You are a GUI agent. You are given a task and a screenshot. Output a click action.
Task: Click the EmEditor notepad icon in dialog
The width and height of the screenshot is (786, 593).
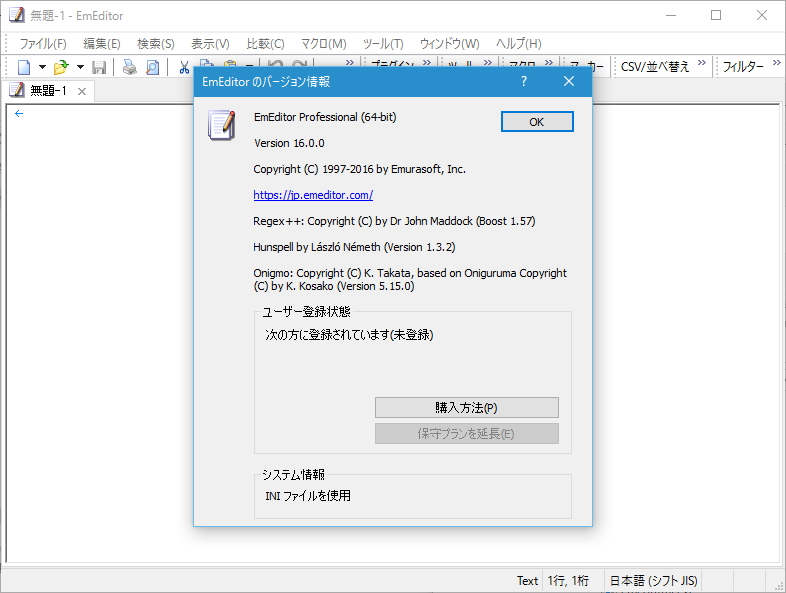pyautogui.click(x=222, y=125)
